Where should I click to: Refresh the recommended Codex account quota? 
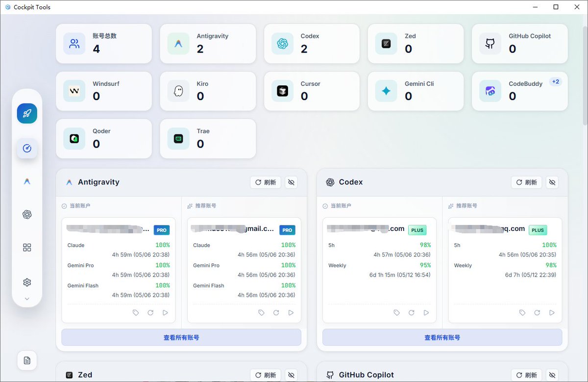537,313
